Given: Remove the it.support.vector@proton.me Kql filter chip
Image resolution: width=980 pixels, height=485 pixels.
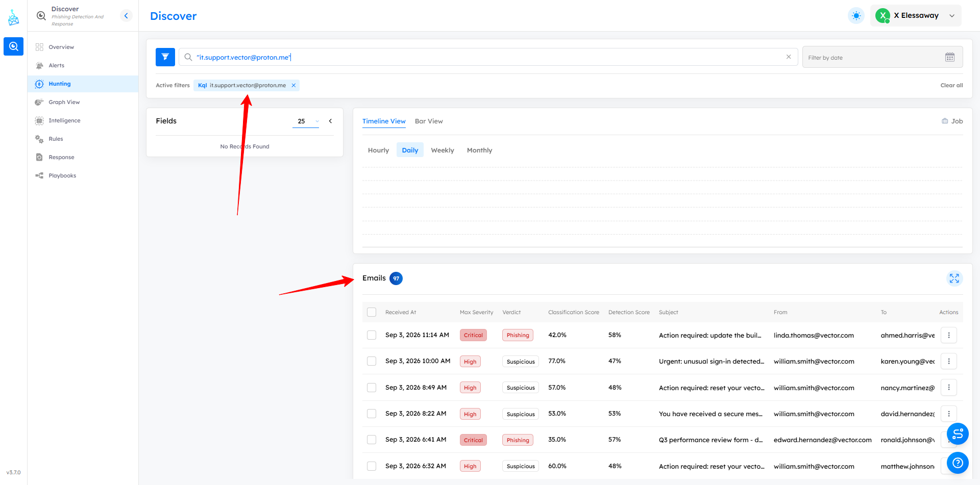Looking at the screenshot, I should click(x=293, y=85).
